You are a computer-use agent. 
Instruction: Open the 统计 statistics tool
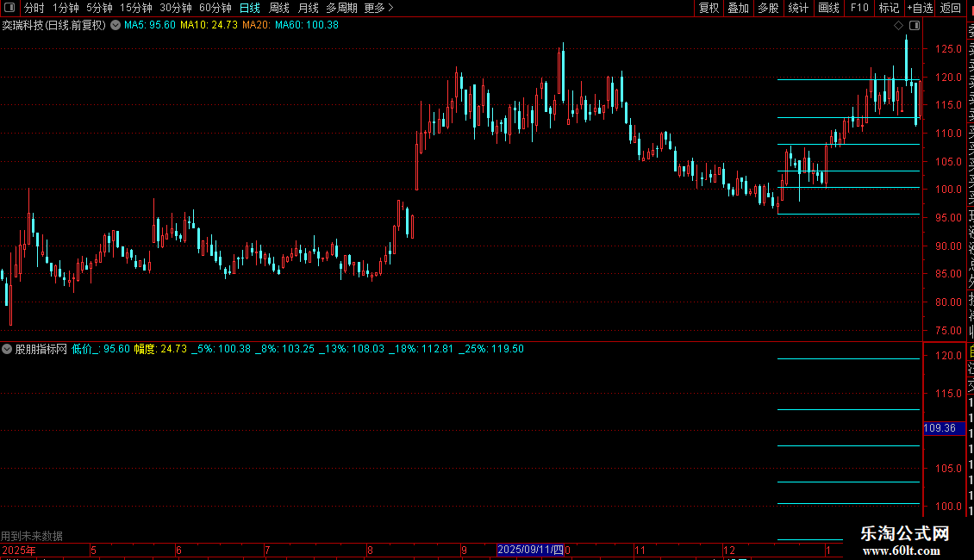798,8
